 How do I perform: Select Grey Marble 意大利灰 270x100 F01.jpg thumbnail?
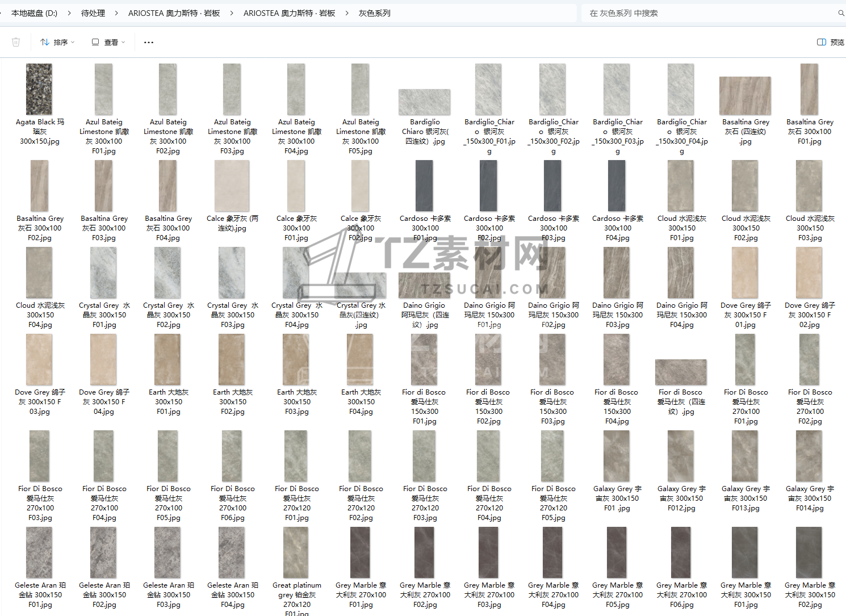coord(360,552)
